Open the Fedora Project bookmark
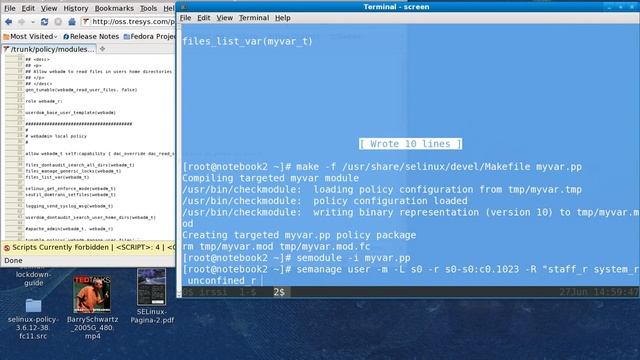The height and width of the screenshot is (360, 640). pos(150,36)
